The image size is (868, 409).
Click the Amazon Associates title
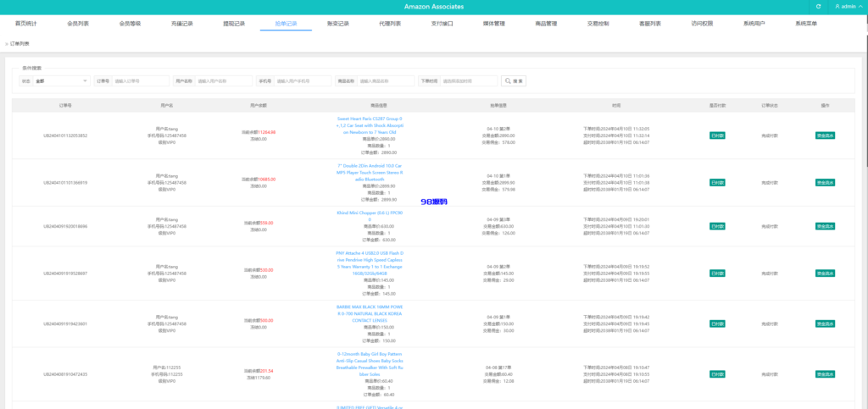click(x=434, y=7)
